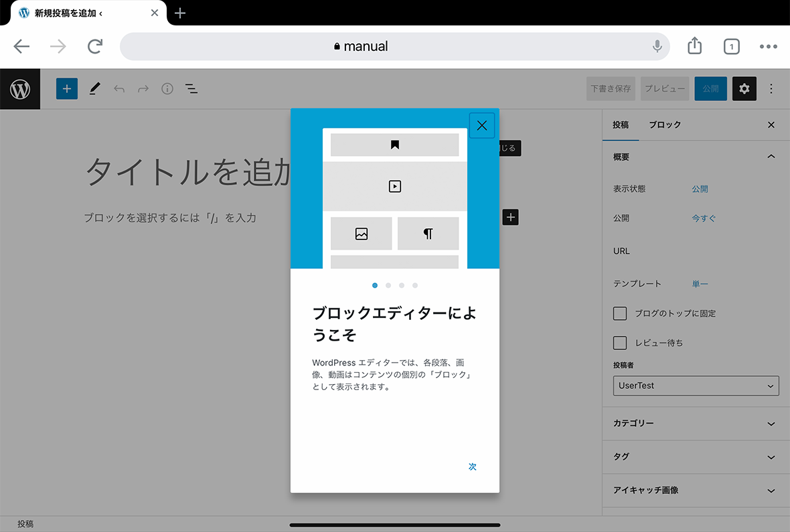Tap the browser address bar showing manual
790x532 pixels.
[x=394, y=46]
